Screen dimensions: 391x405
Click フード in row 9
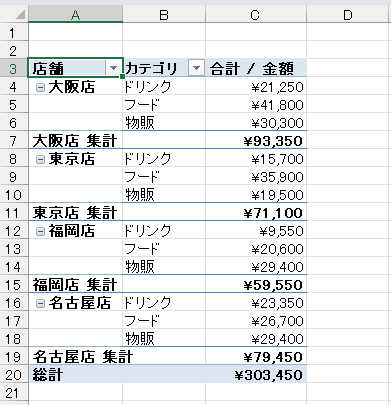tap(142, 177)
